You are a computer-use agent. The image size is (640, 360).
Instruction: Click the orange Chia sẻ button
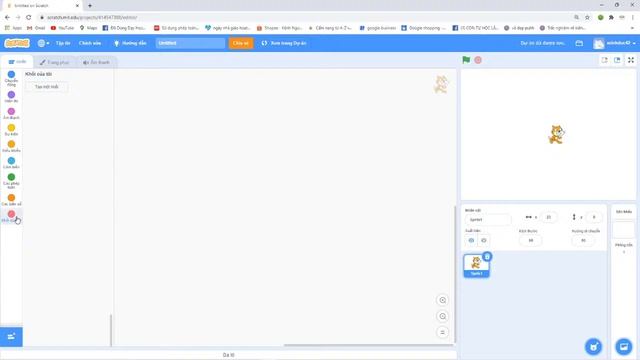tap(241, 43)
